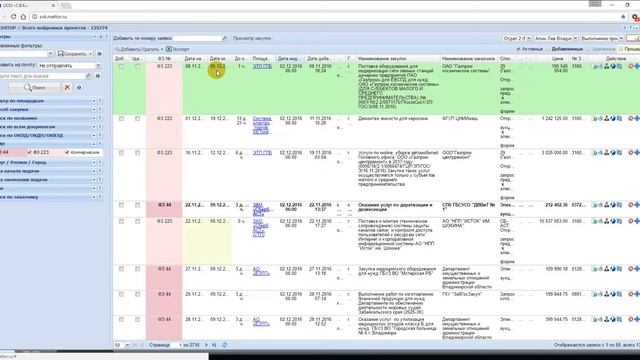Click the red X clear-filters button
Screen dimensions: 640x360
[67, 87]
